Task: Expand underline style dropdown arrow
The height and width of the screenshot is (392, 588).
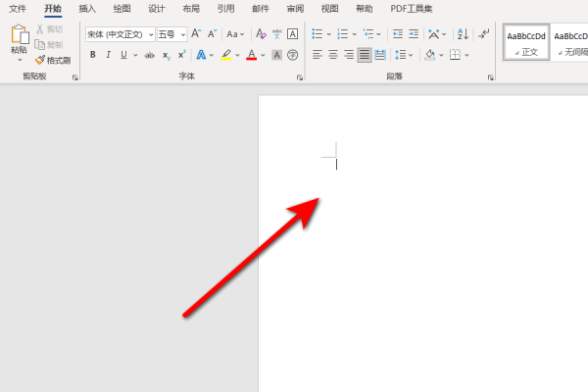Action: coord(135,55)
